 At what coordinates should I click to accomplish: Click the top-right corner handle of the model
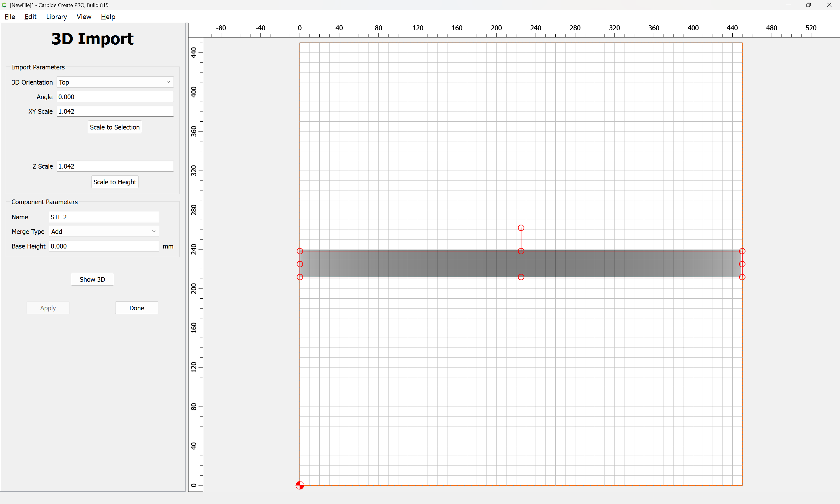(x=742, y=251)
